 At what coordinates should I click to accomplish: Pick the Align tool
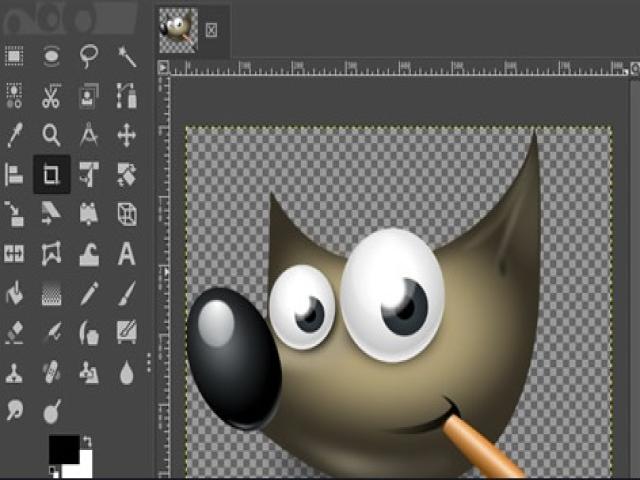(14, 175)
